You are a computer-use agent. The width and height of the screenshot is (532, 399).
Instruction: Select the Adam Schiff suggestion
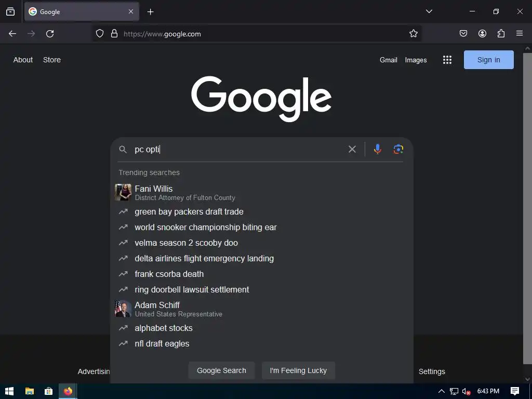(x=262, y=309)
